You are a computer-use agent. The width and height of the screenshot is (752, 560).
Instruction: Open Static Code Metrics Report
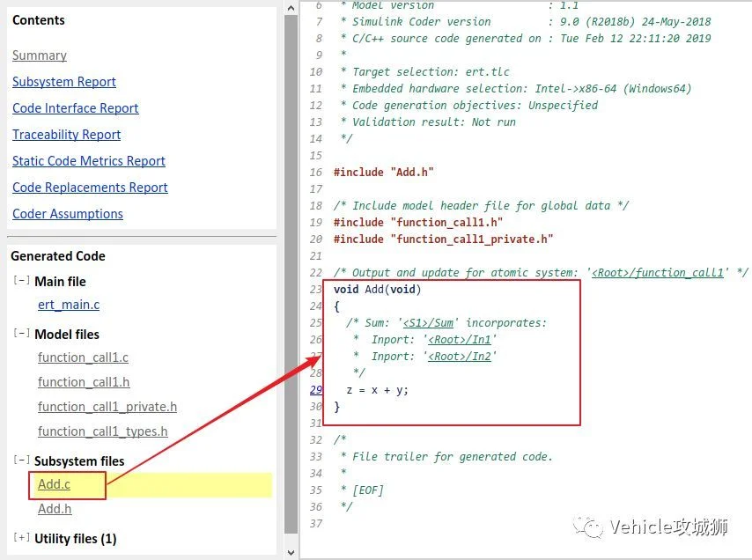[x=89, y=161]
